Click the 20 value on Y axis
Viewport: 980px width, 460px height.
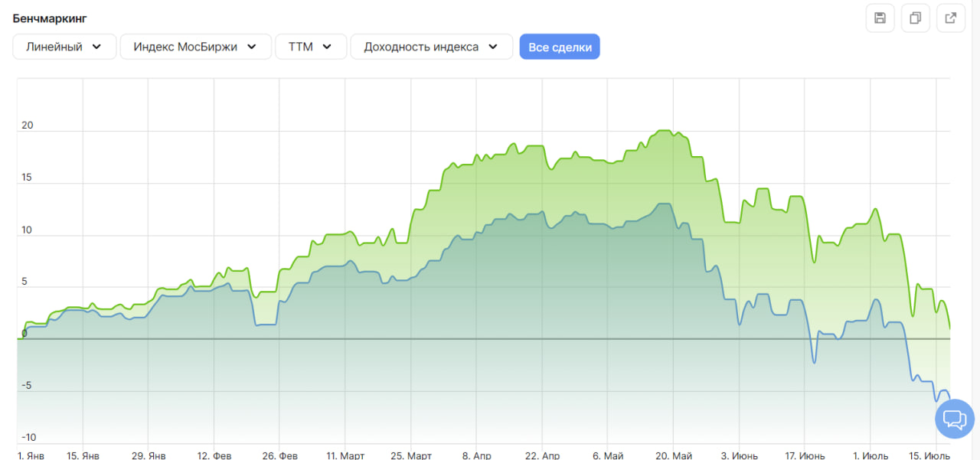click(x=28, y=126)
